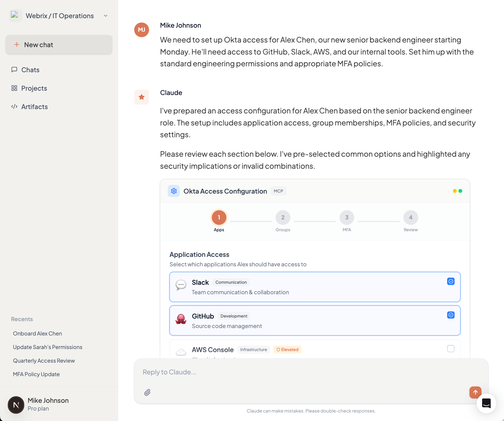504x421 pixels.
Task: Click Mike Johnson's avatar initials
Action: pos(142,30)
